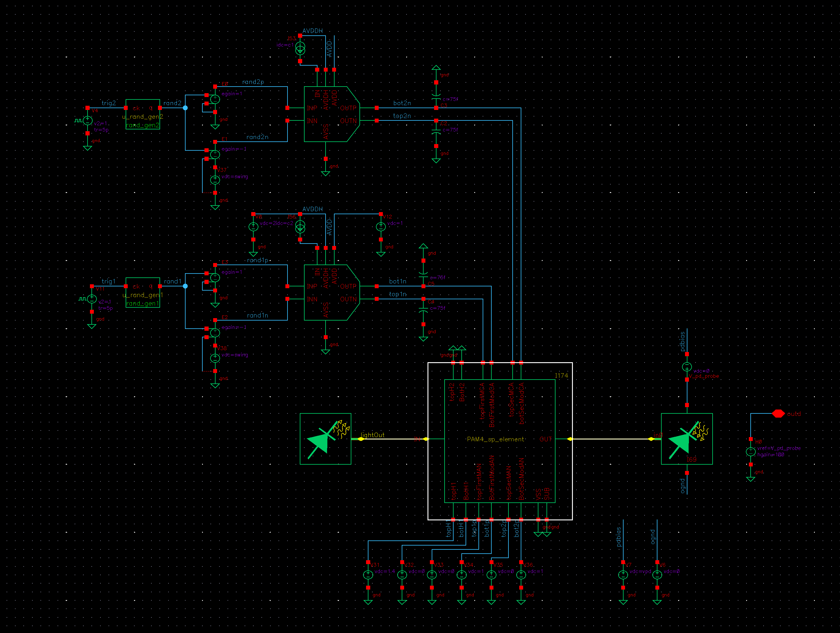Click the pdbias label above V7
Viewport: 840px width, 633px height.
tap(618, 537)
